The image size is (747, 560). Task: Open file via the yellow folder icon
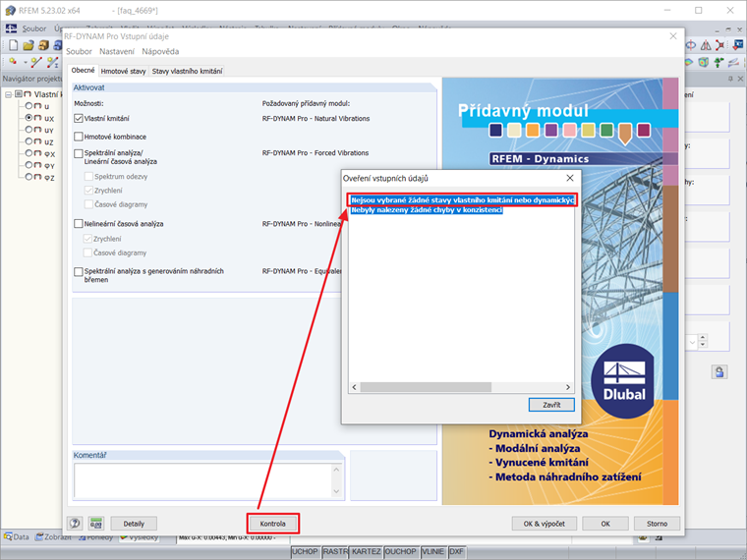coord(29,45)
